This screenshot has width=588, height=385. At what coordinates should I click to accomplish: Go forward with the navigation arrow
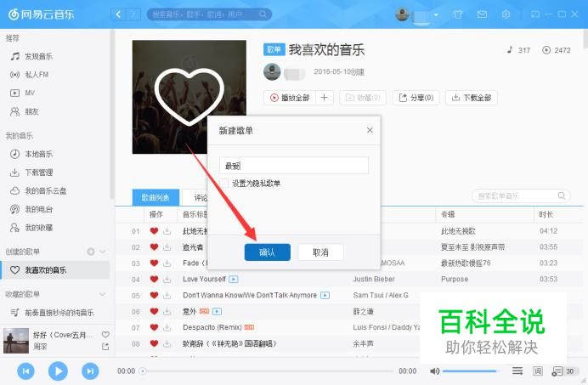pos(133,14)
